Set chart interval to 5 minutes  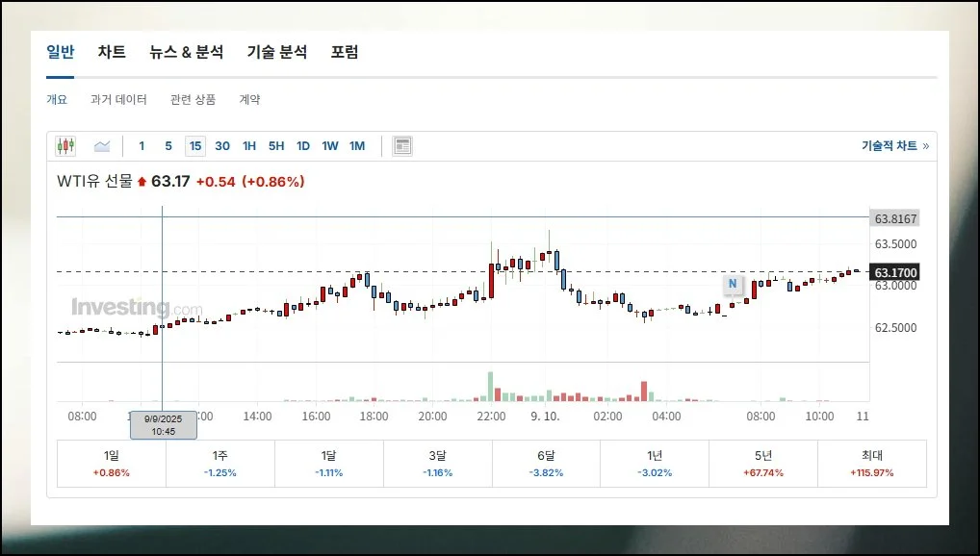pyautogui.click(x=168, y=146)
